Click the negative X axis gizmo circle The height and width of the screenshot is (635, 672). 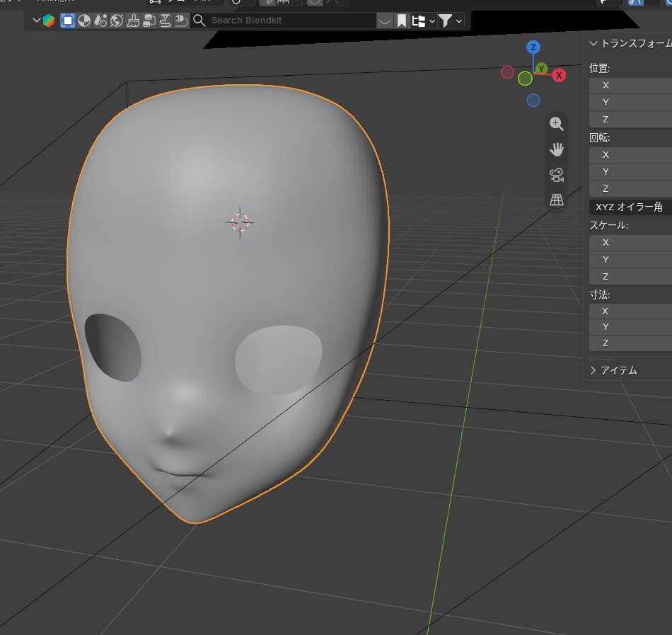coord(507,72)
